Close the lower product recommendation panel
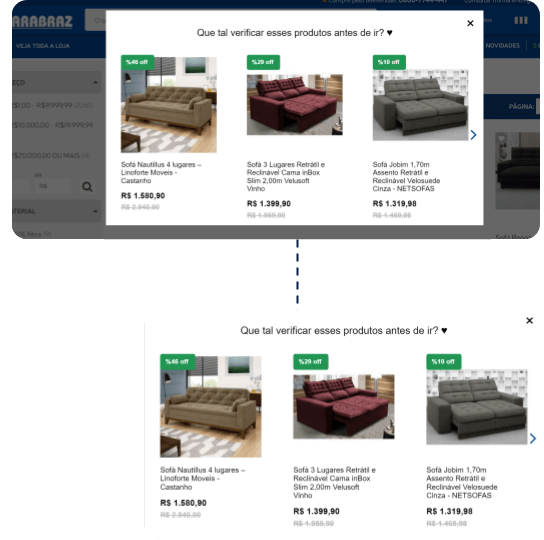This screenshot has width=544, height=540. coord(529,320)
